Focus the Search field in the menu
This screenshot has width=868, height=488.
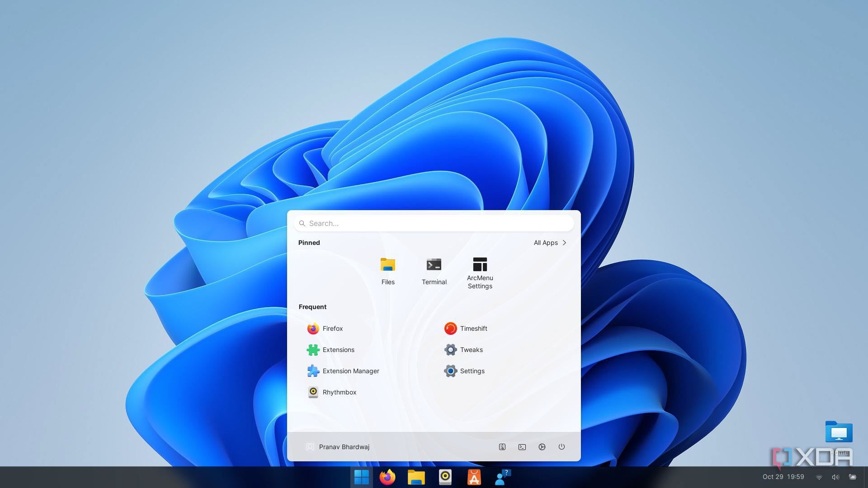tap(434, 223)
